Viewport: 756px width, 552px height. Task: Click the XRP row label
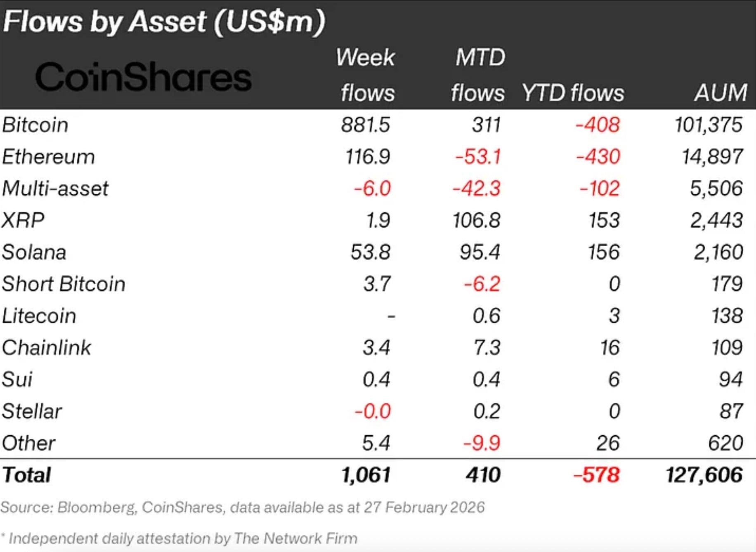(23, 220)
